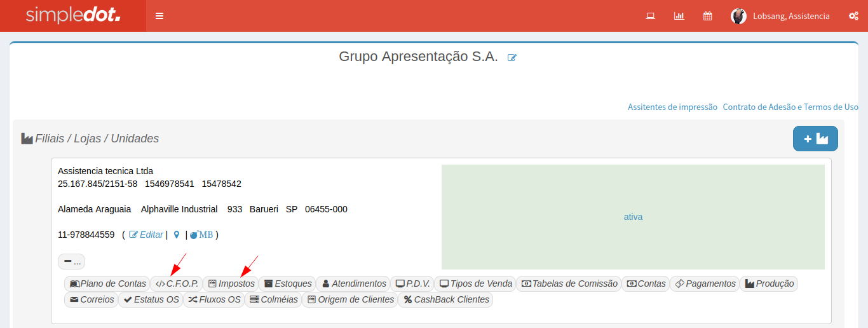Open the calendar icon in header

click(707, 16)
